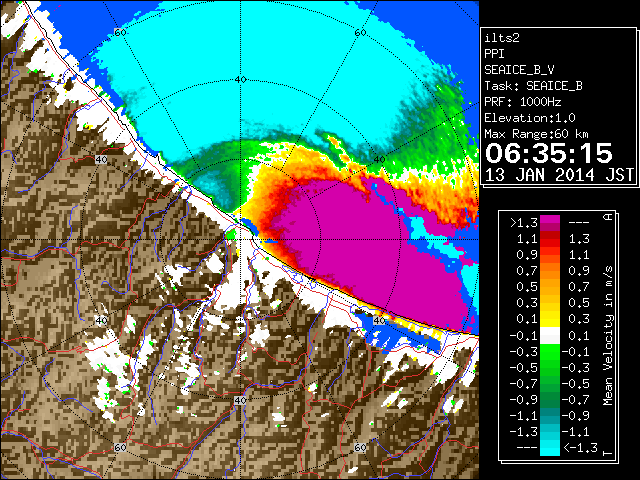Screen dimensions: 640x480
Task: Click the product name "SEAICE_B_V"
Action: pos(519,70)
